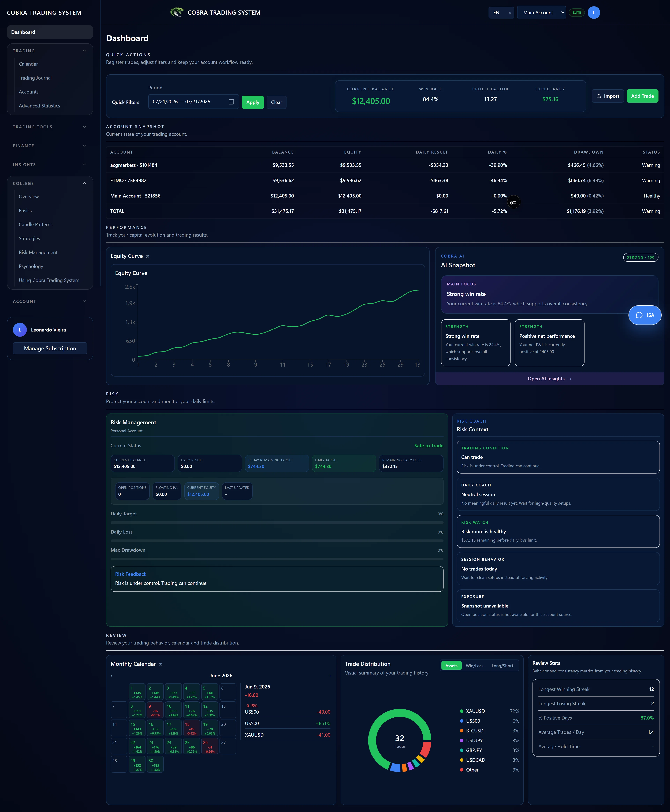Select June 26 cell in calendar
Viewport: 670px width, 812px height.
(210, 746)
